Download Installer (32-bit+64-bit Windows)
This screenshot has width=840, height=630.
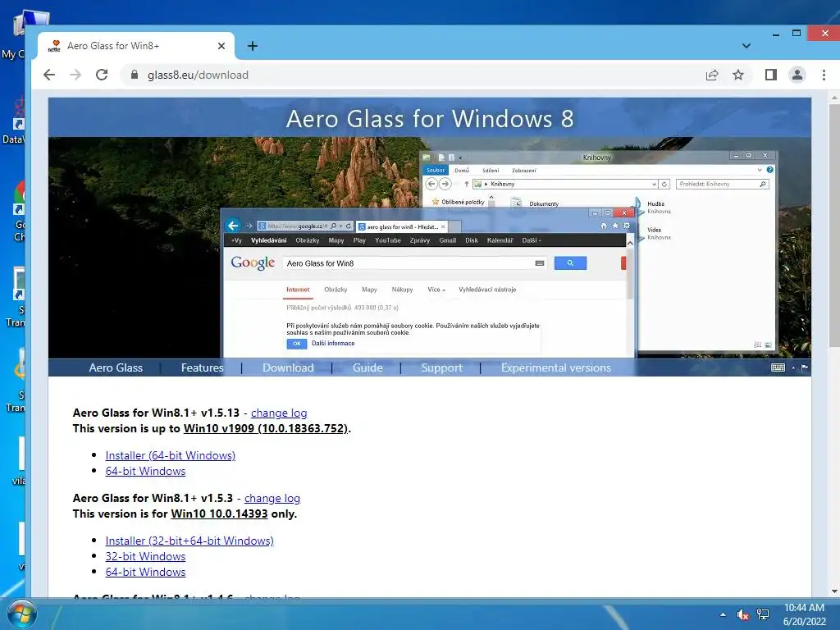[x=189, y=541]
